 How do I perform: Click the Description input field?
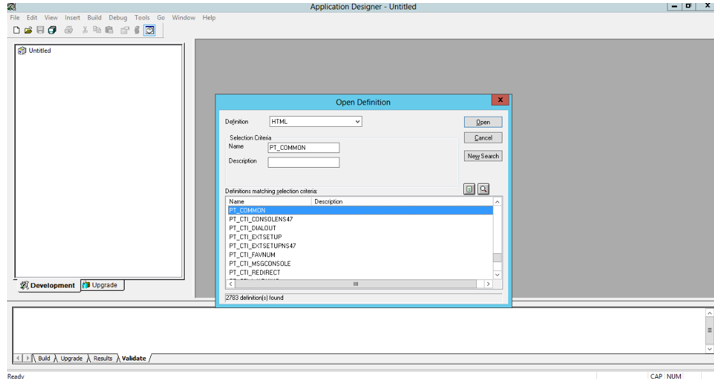[304, 162]
